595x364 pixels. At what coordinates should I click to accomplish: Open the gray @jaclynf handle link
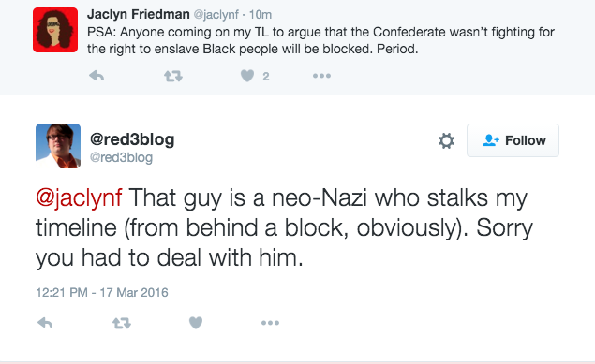(216, 15)
